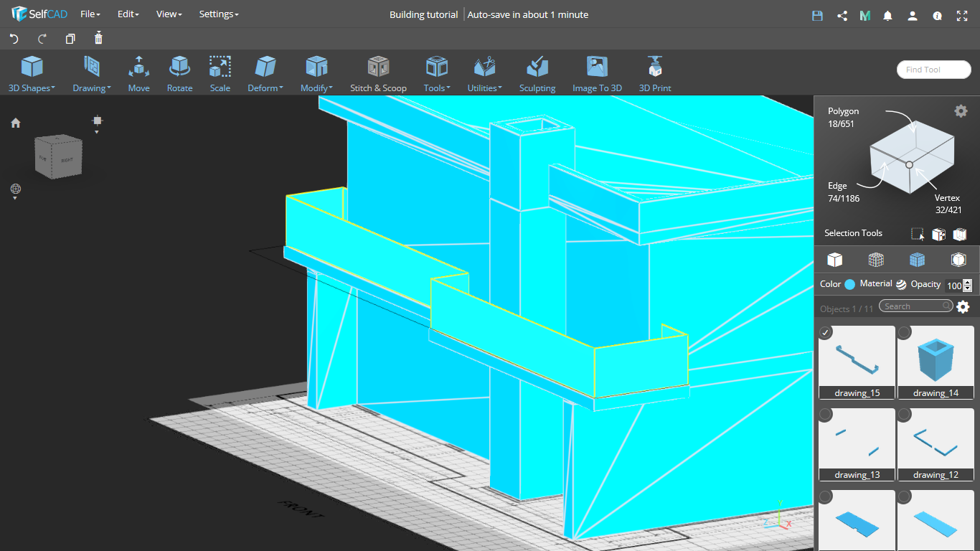Open the Material picker
Image resolution: width=980 pixels, height=551 pixels.
pos(901,284)
